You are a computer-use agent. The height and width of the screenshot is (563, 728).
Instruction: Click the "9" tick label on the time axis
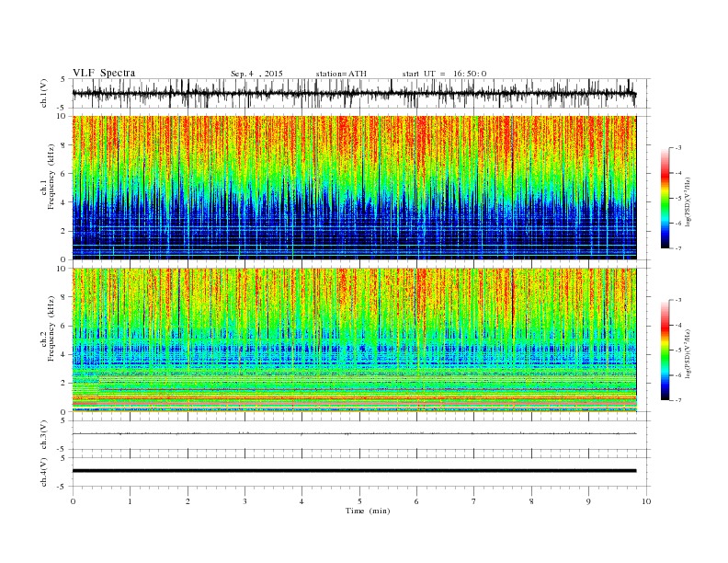(x=588, y=501)
